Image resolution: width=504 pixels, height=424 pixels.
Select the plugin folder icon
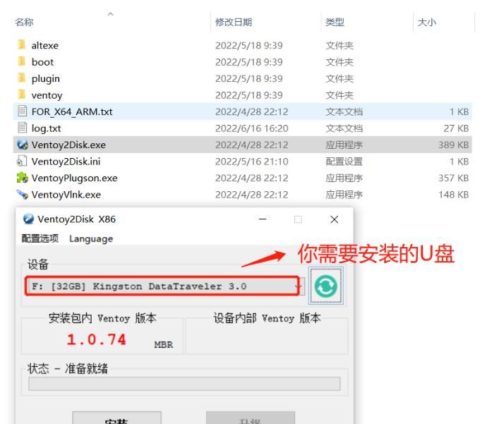[x=22, y=78]
